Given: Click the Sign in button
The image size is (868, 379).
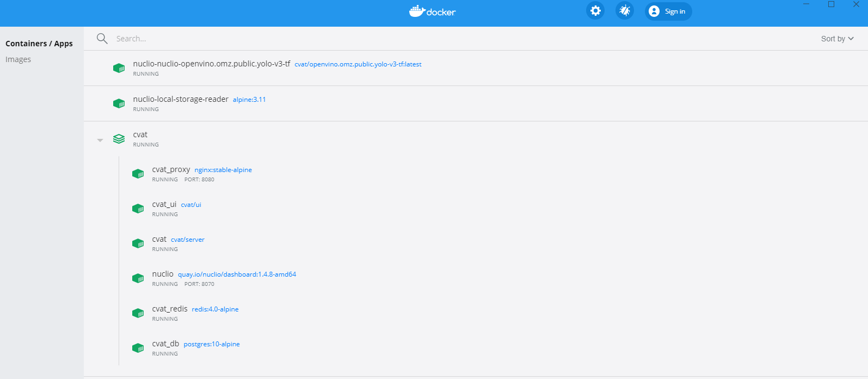Looking at the screenshot, I should (668, 11).
